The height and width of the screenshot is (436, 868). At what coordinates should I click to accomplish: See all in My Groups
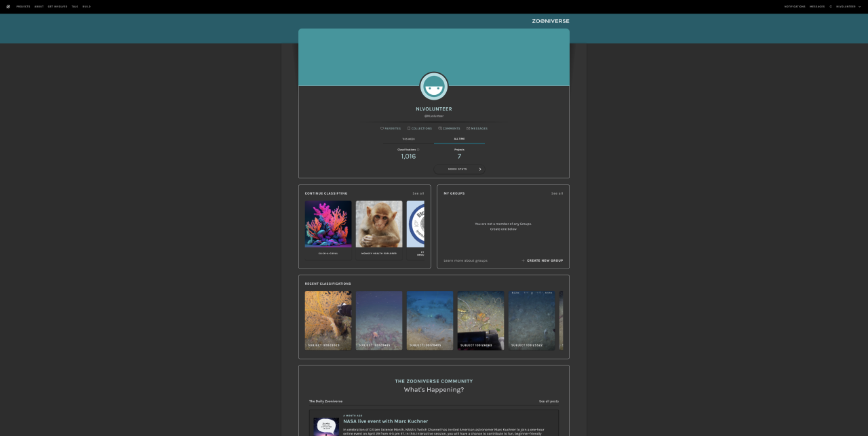[x=557, y=193]
